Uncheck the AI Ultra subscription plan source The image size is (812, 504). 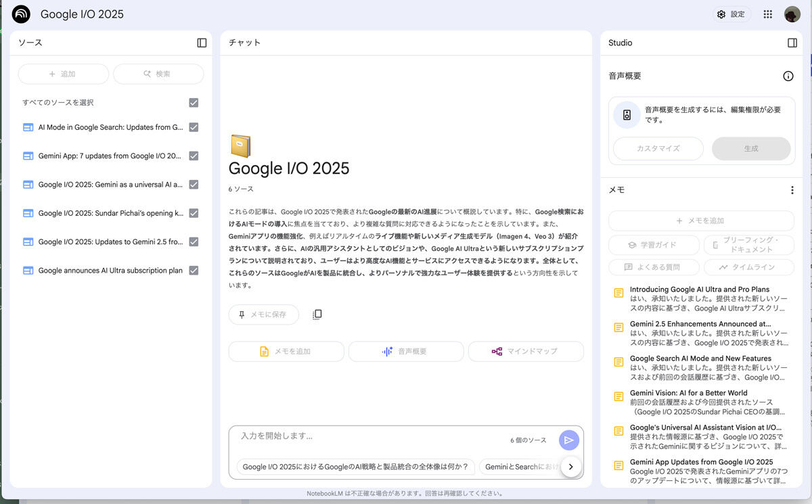click(194, 271)
